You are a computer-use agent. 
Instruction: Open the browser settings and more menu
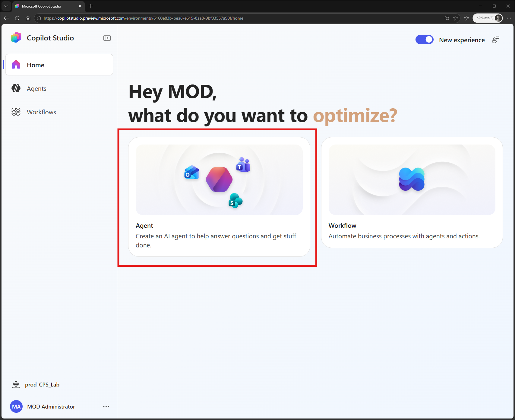[x=509, y=18]
